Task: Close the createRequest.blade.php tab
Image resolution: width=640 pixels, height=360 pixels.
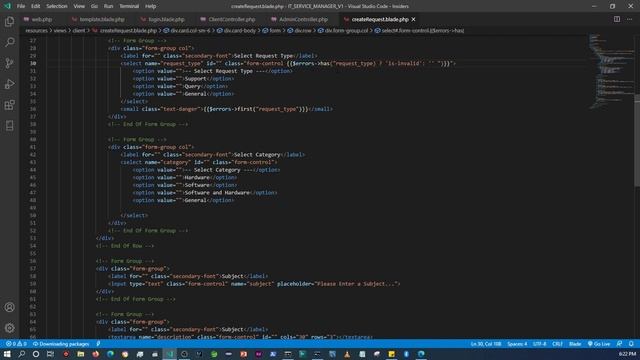Action: (x=413, y=19)
